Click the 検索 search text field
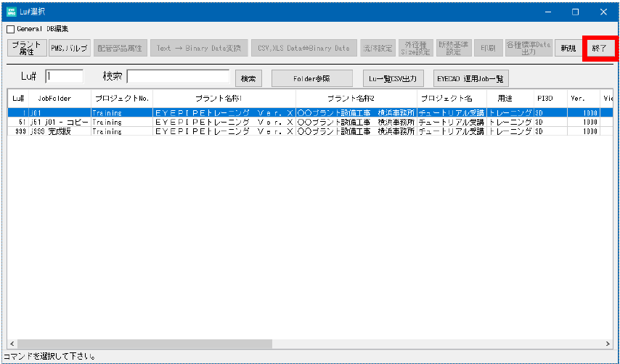 [x=178, y=77]
